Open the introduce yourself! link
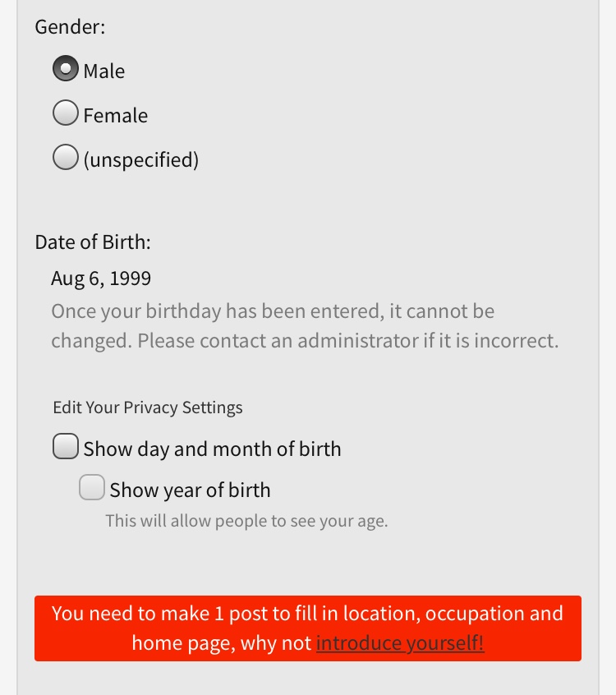The height and width of the screenshot is (695, 616). click(400, 643)
